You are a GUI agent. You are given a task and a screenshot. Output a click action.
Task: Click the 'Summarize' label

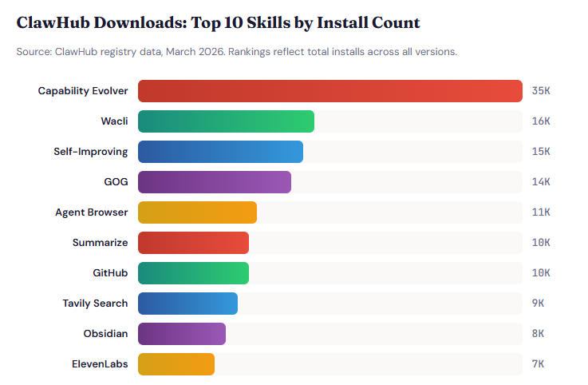[100, 243]
